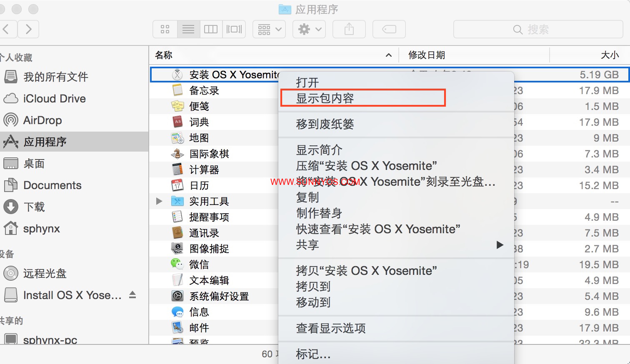Go forward with the right chevron button
The width and height of the screenshot is (630, 364).
[28, 29]
